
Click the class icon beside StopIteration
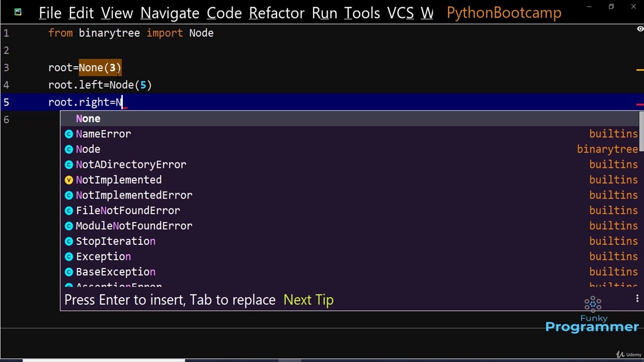[x=69, y=241]
